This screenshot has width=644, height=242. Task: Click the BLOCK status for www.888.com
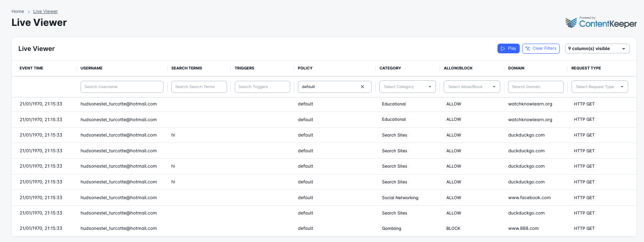(x=453, y=229)
